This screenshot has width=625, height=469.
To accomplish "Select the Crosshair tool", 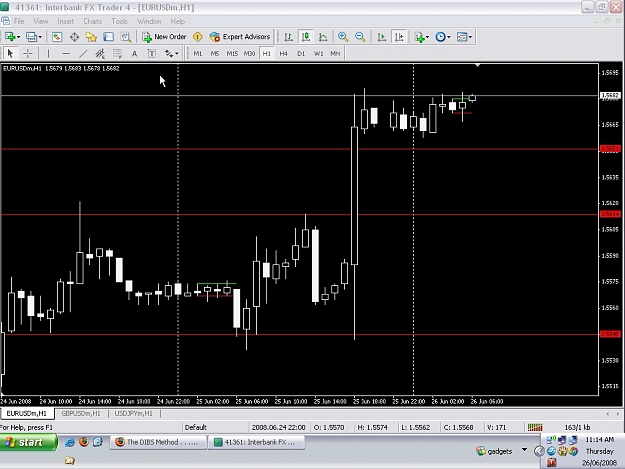I will point(28,53).
